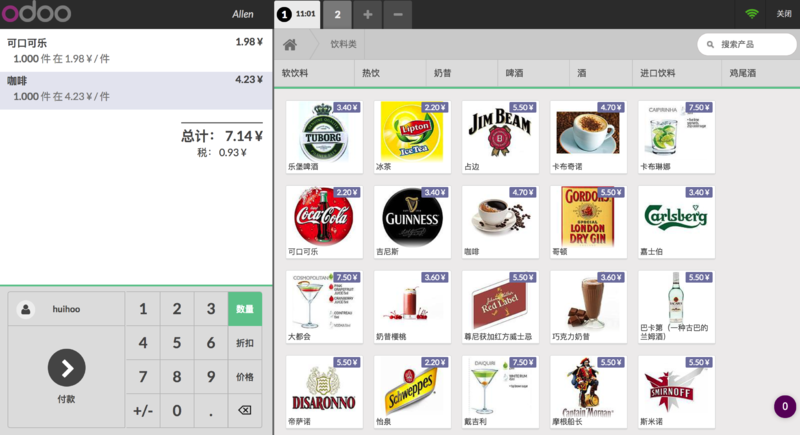Add Captain Morgan product
Image resolution: width=800 pixels, height=435 pixels.
pyautogui.click(x=588, y=392)
